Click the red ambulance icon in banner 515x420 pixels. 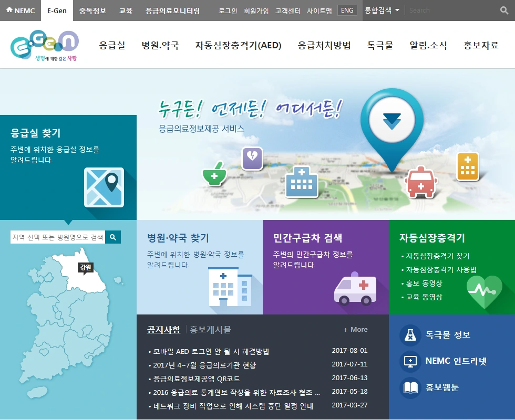421,182
